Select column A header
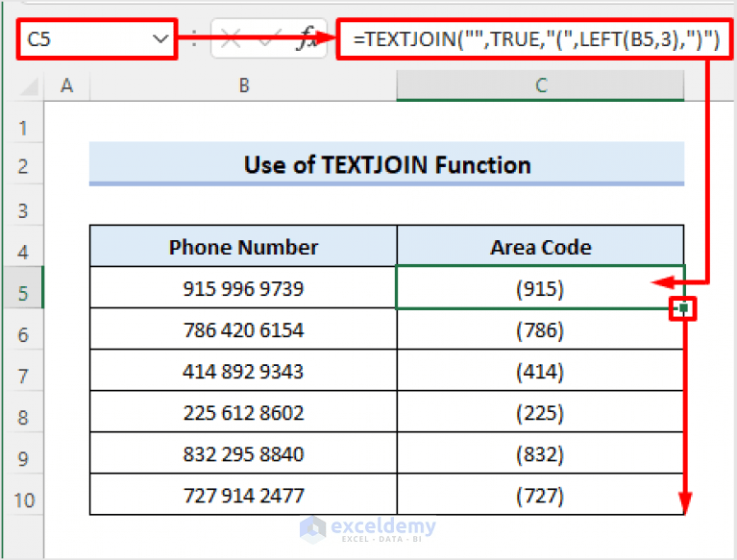Image resolution: width=737 pixels, height=560 pixels. tap(66, 85)
